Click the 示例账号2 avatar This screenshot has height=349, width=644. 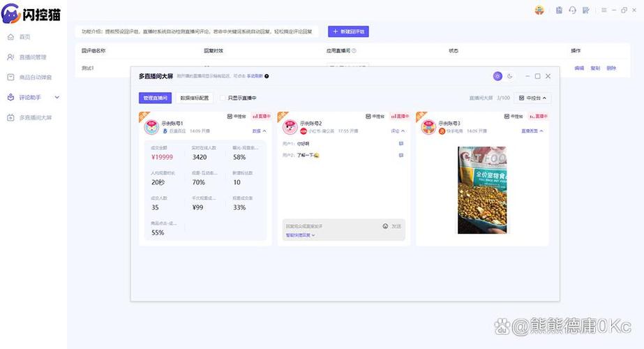point(290,128)
